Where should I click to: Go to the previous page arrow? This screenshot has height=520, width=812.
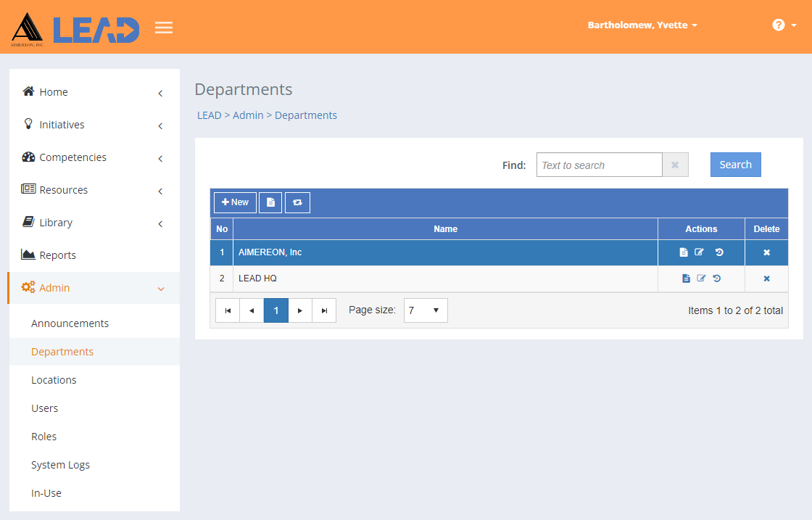252,310
